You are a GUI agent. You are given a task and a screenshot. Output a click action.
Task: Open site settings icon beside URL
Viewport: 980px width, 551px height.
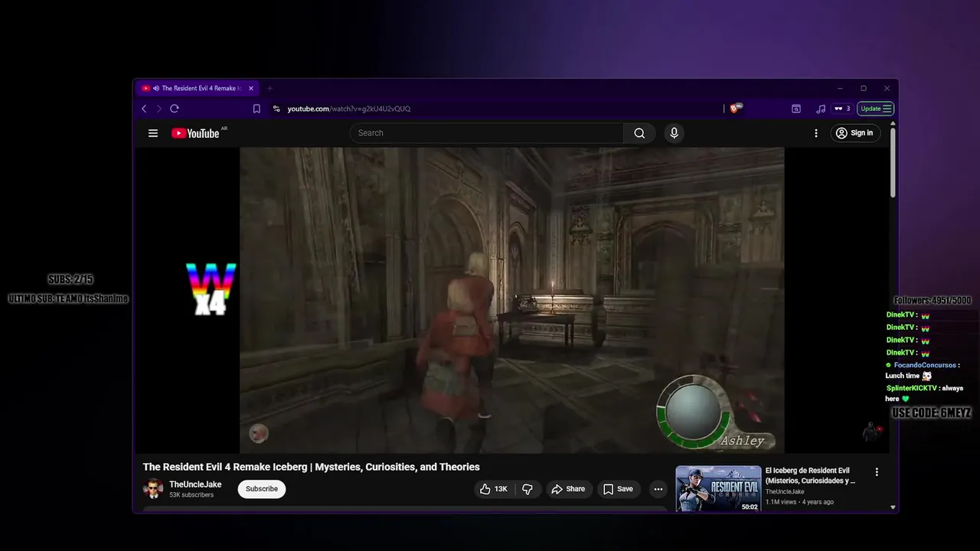(x=276, y=109)
